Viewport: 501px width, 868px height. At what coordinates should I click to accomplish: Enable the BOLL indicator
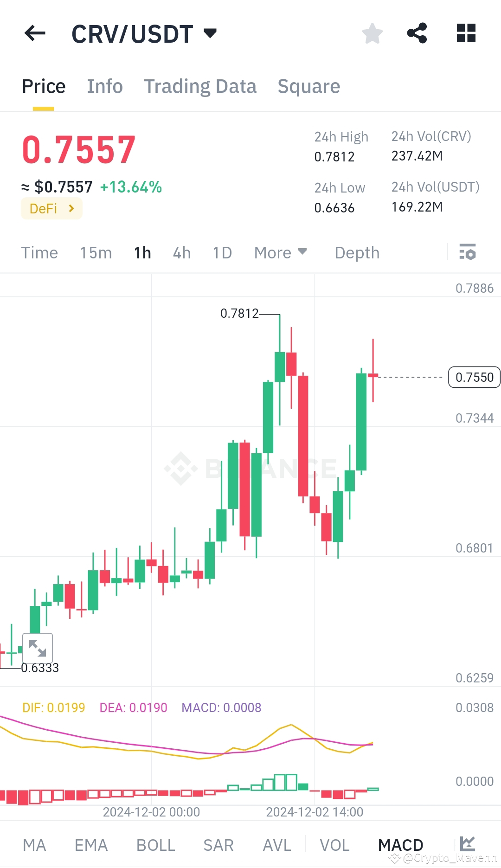[x=155, y=844]
